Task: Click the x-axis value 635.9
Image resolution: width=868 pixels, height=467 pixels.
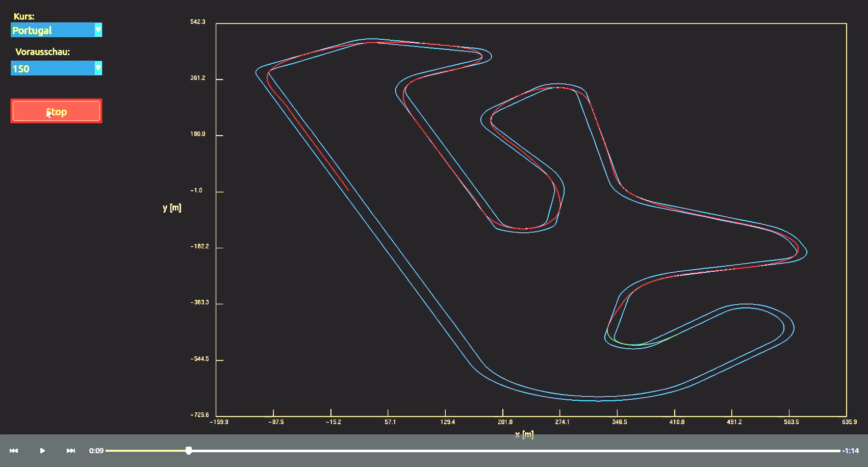Action: (x=849, y=422)
